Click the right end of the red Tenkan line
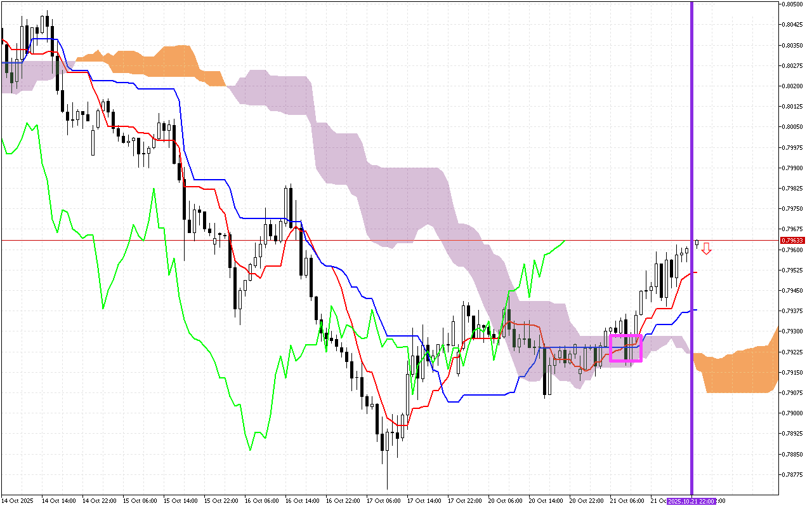812x508 pixels. click(x=695, y=272)
